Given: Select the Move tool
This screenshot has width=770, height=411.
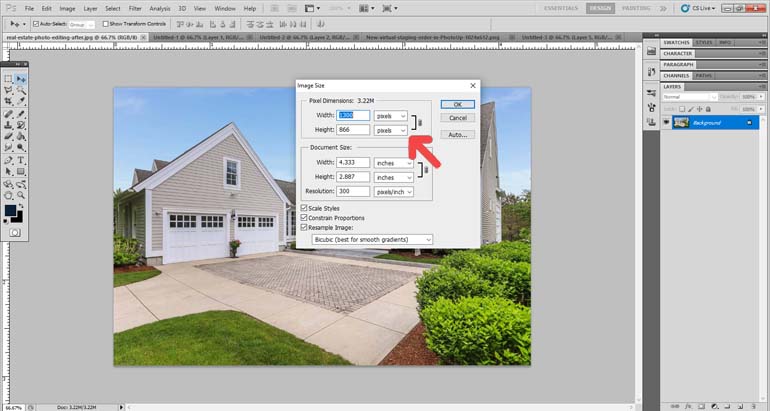Looking at the screenshot, I should [21, 78].
